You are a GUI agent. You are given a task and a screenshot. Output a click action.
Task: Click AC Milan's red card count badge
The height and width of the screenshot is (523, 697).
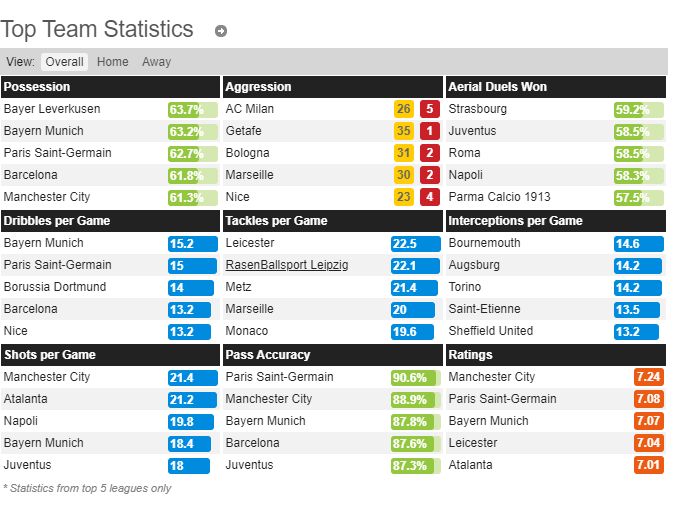[x=429, y=109]
